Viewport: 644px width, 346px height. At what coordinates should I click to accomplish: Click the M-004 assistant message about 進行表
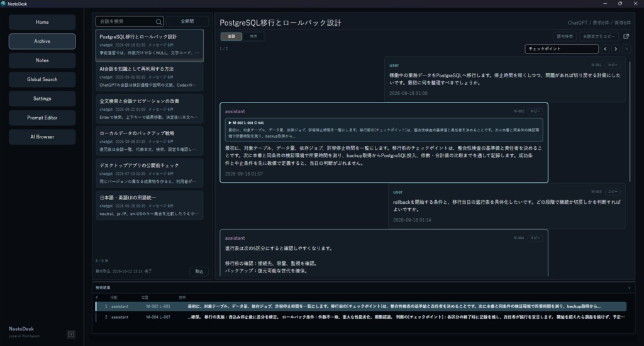[384, 253]
